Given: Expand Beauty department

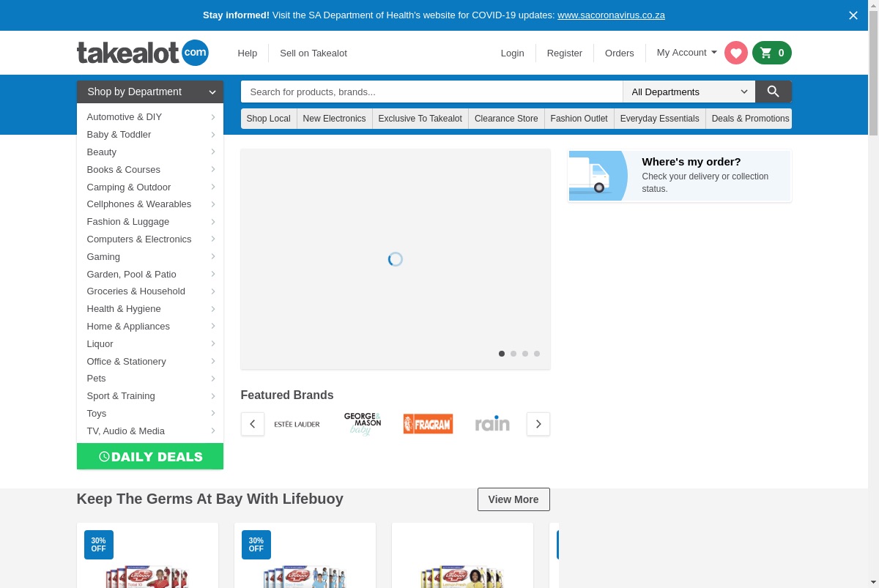Looking at the screenshot, I should (150, 152).
